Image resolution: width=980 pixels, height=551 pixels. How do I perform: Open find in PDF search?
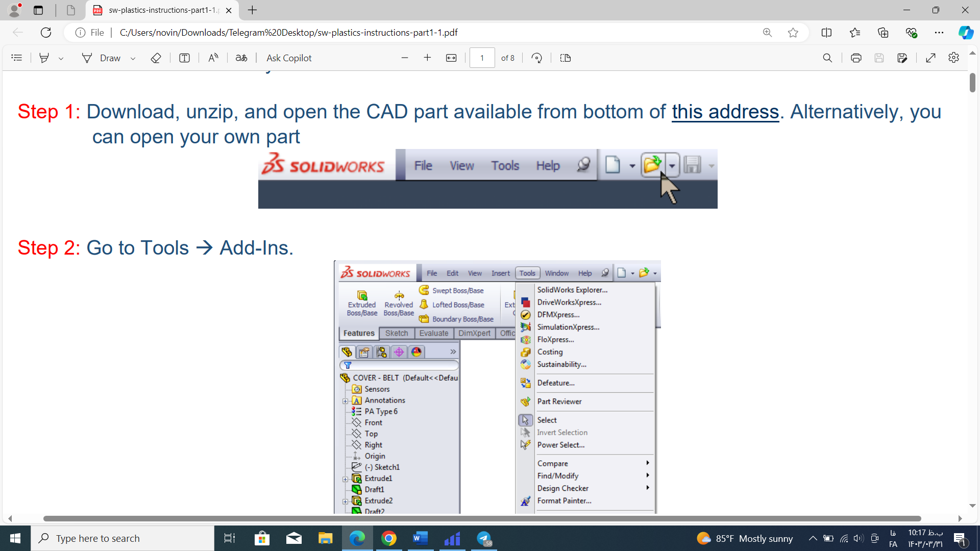click(827, 58)
